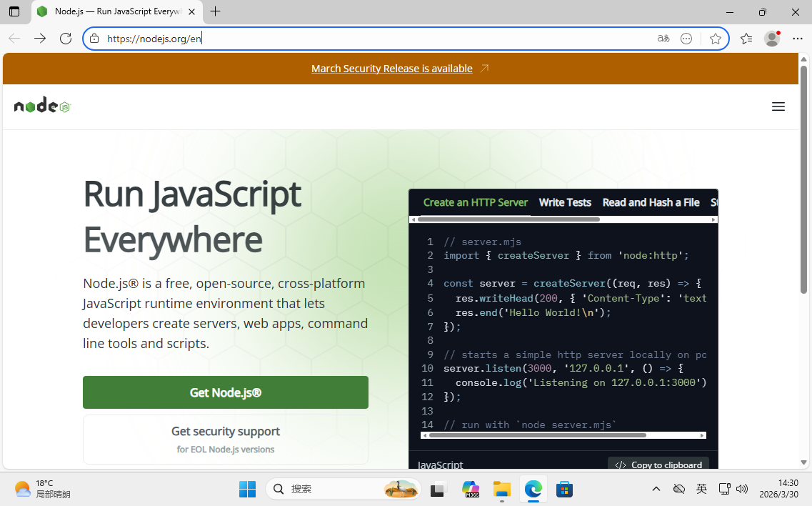Copy code to clipboard
The image size is (812, 506).
pyautogui.click(x=658, y=463)
